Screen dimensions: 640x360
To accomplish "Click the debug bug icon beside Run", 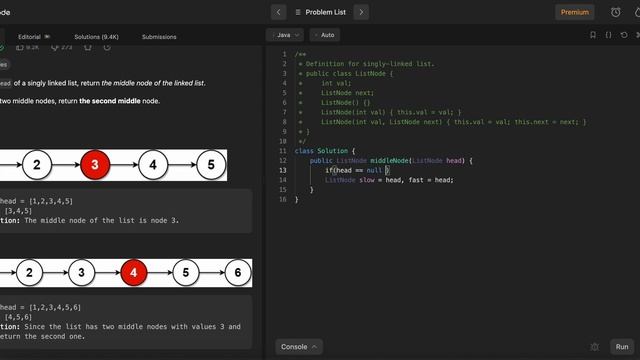I will (x=595, y=347).
